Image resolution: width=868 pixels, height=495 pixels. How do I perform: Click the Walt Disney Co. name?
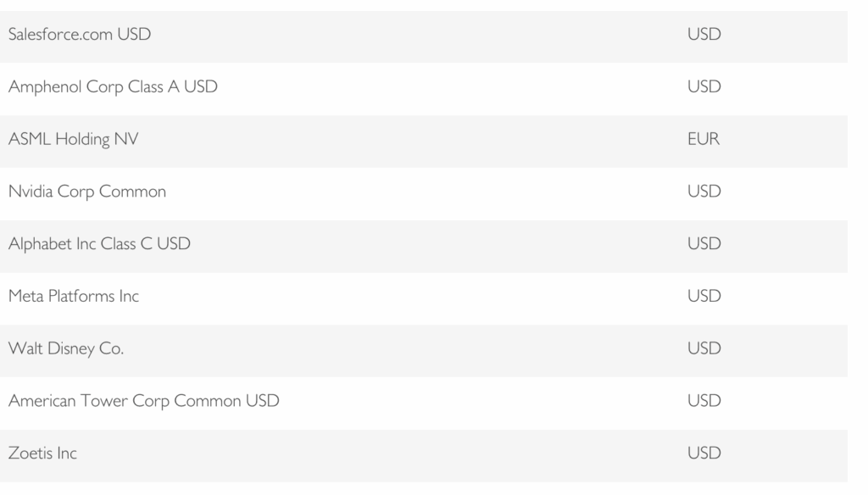pos(65,349)
